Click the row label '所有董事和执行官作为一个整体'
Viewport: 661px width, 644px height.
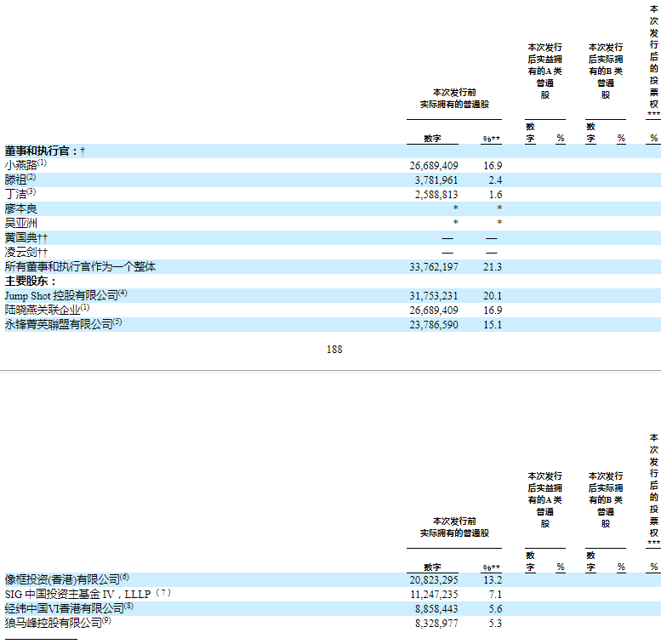click(x=80, y=266)
